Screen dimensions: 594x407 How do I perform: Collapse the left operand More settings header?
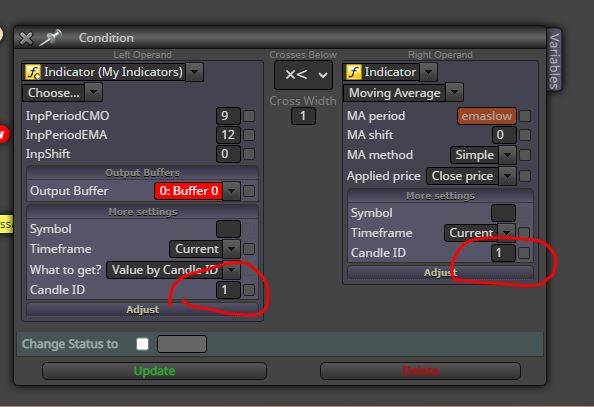pos(142,212)
